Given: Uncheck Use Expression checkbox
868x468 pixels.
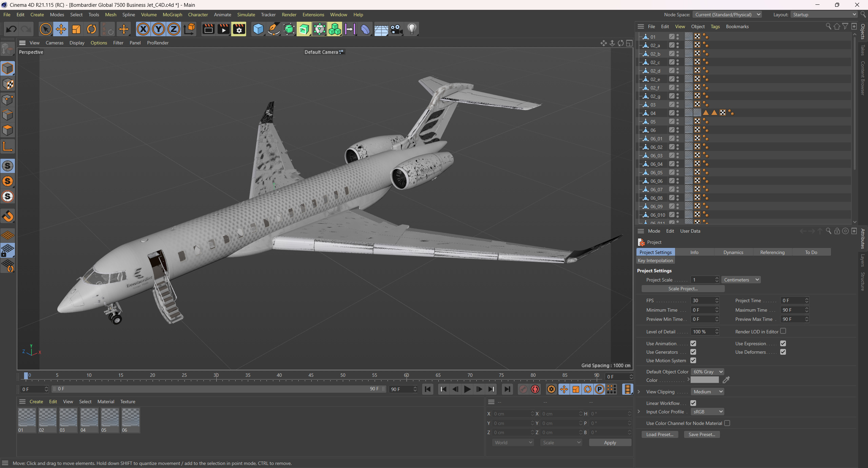Looking at the screenshot, I should tap(783, 343).
